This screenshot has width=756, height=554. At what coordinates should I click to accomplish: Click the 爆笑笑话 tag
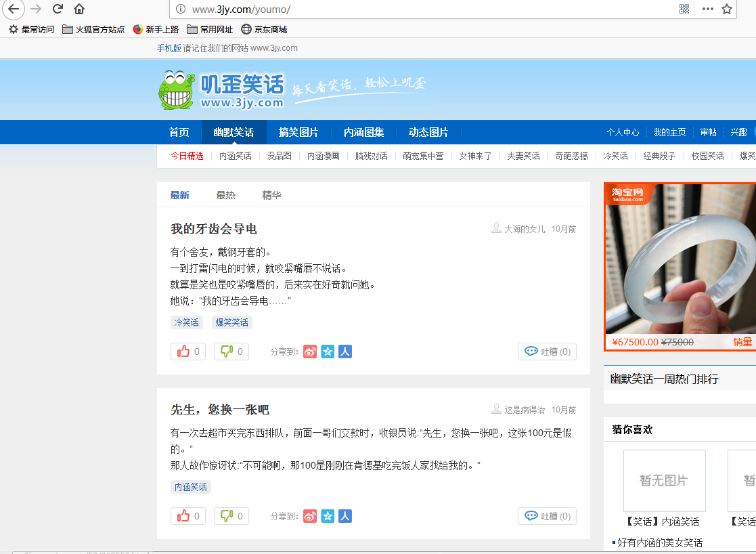(232, 322)
